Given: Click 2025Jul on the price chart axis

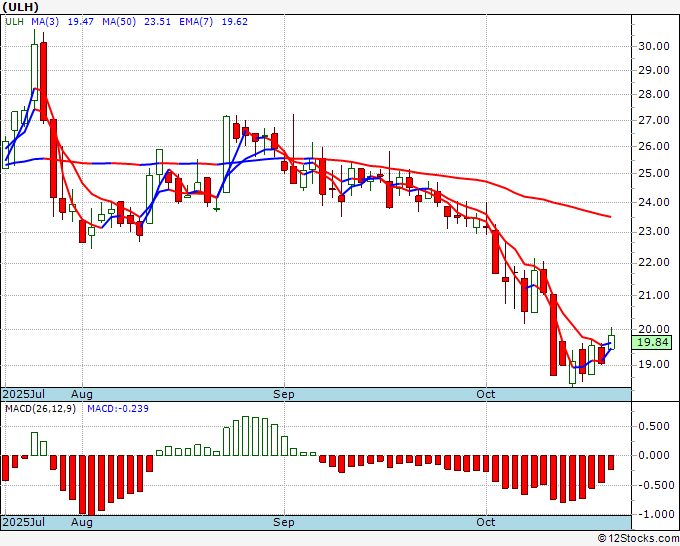Looking at the screenshot, I should point(24,394).
